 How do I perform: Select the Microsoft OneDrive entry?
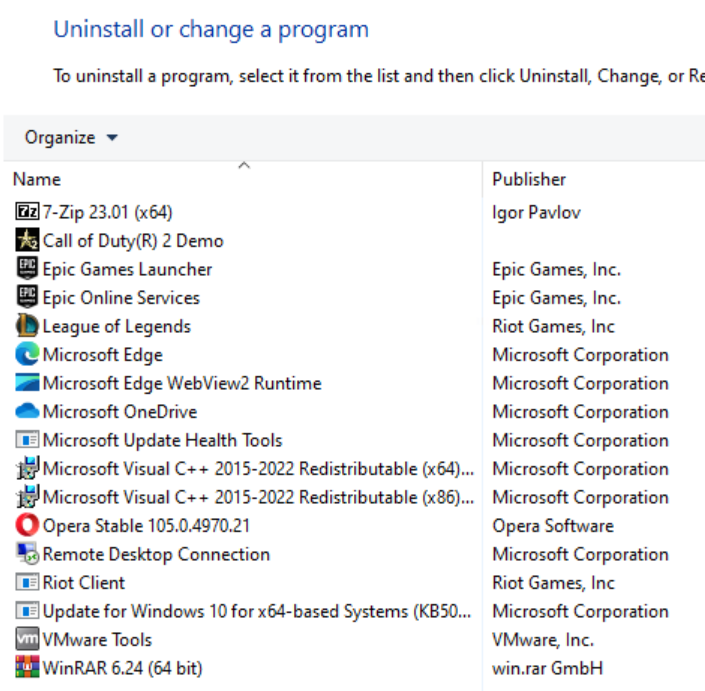pos(120,411)
